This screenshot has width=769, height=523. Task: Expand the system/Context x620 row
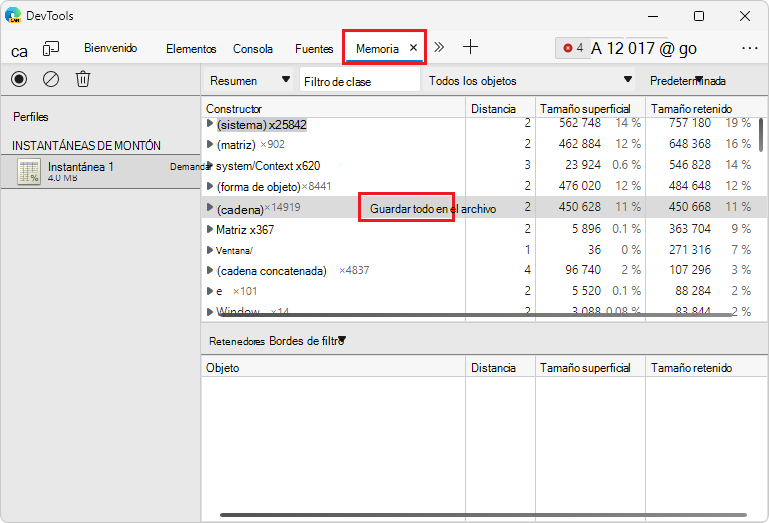click(210, 165)
